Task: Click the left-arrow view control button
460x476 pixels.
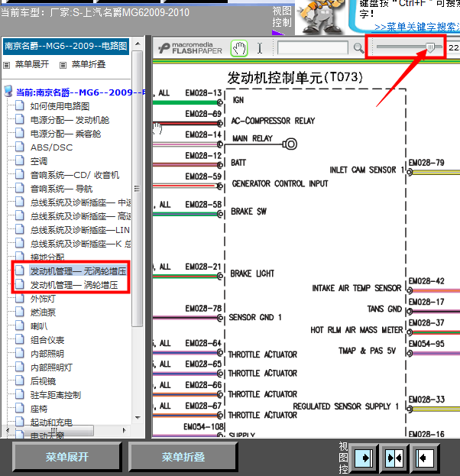Action: pyautogui.click(x=425, y=458)
